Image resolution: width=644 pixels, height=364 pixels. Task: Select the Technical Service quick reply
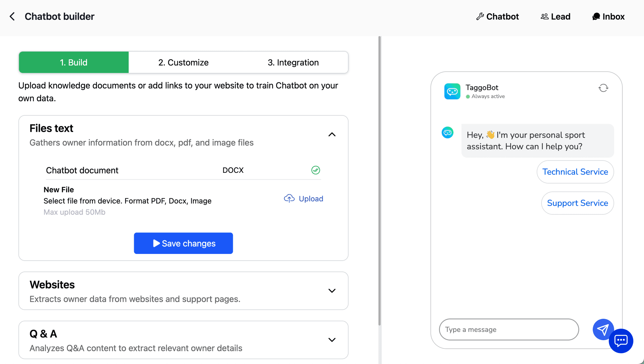pos(575,172)
